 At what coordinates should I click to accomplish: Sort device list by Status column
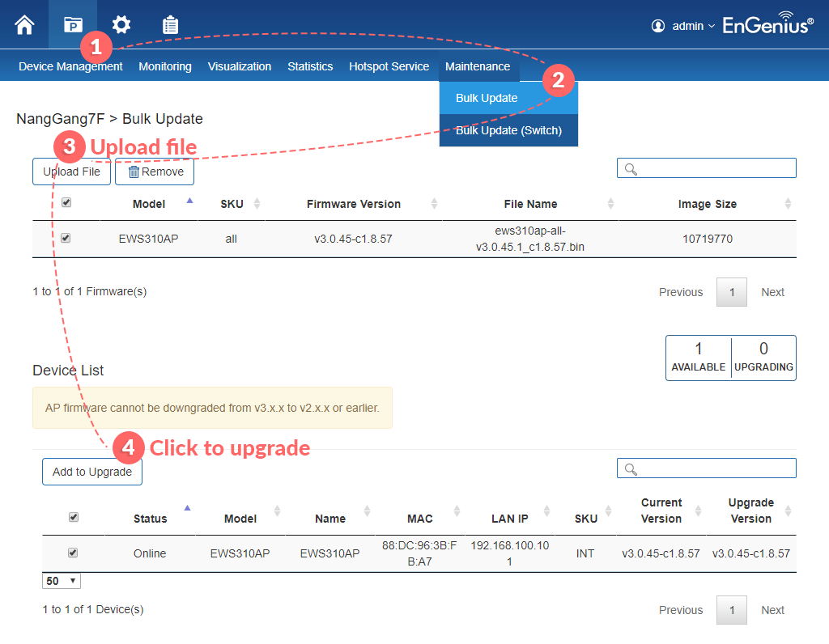150,519
